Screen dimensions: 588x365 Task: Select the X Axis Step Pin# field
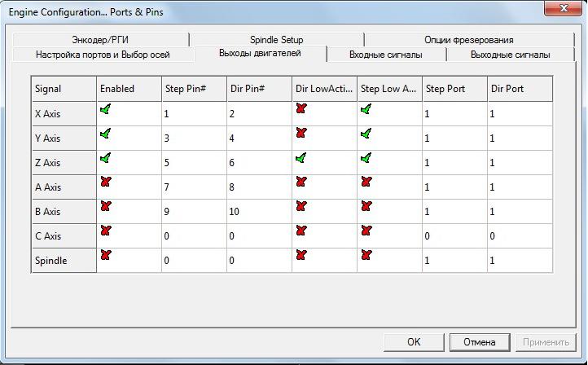point(194,114)
